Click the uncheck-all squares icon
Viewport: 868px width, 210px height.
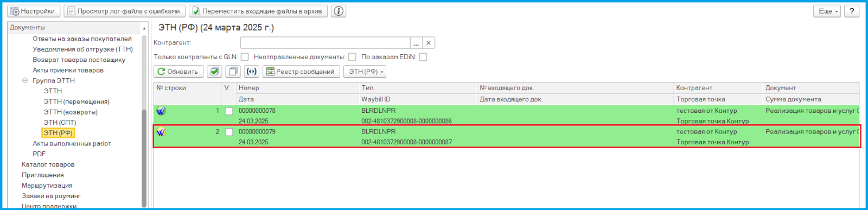[233, 72]
